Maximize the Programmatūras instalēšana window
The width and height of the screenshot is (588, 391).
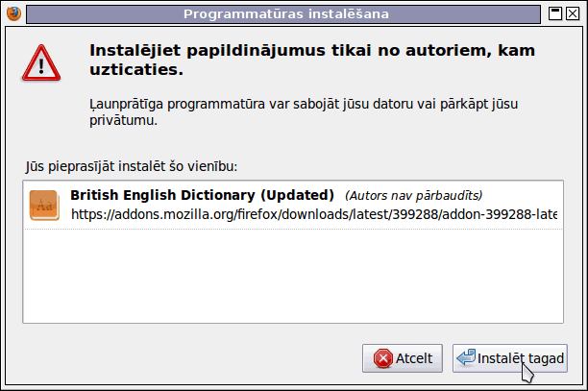(555, 13)
